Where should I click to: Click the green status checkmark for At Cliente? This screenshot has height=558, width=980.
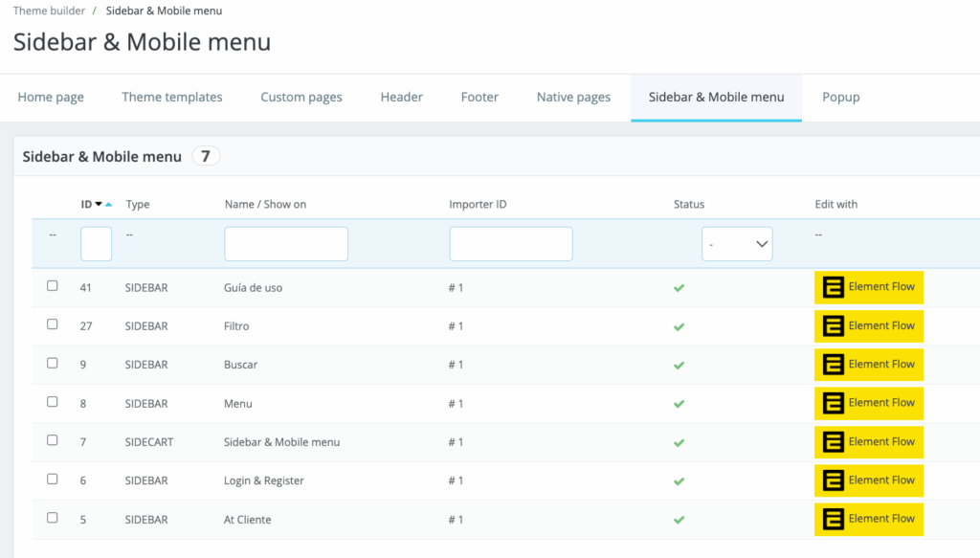click(x=679, y=520)
